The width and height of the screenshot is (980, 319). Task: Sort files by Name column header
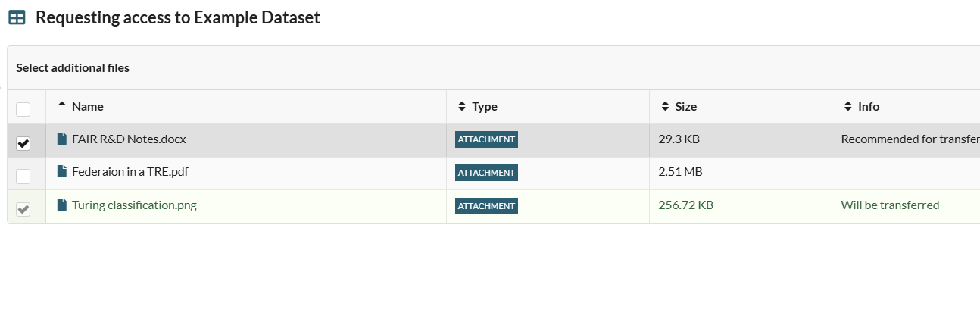coord(88,107)
